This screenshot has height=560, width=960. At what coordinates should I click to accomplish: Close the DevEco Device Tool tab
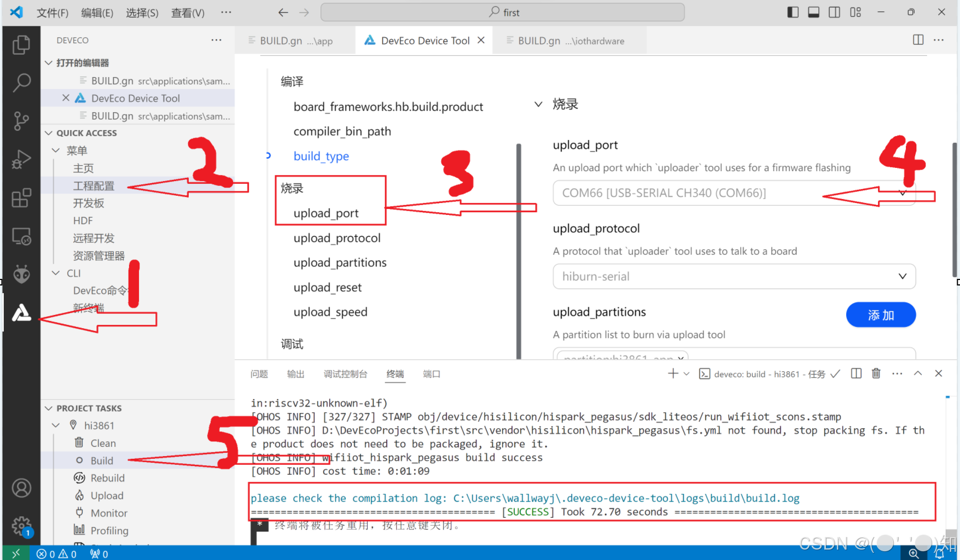coord(481,40)
